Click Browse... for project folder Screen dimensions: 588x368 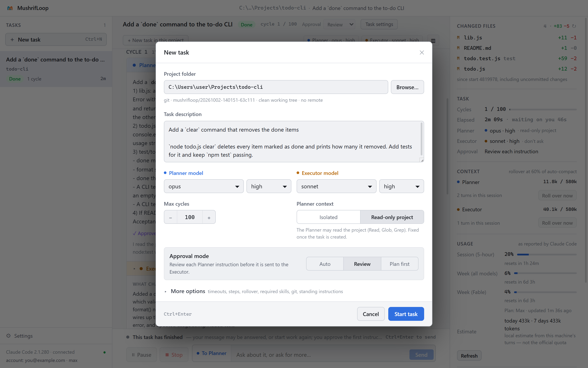(x=407, y=87)
